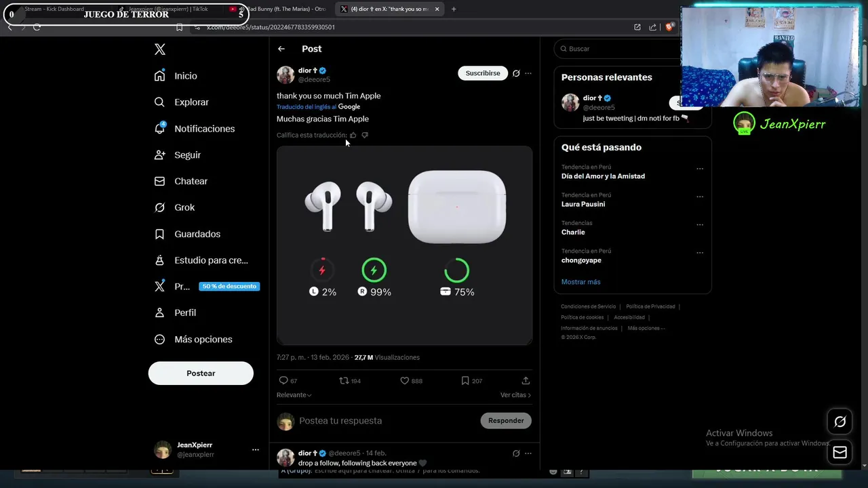
Task: Open options for Charlie trend
Action: tap(700, 225)
